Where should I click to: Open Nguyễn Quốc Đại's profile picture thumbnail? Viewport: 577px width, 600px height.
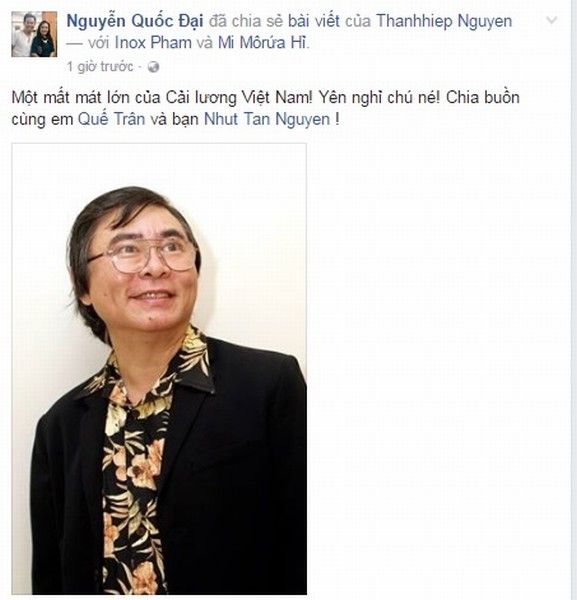tap(34, 34)
